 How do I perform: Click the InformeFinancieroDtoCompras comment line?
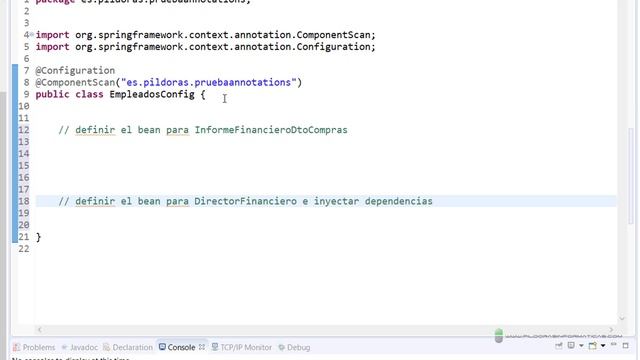203,130
